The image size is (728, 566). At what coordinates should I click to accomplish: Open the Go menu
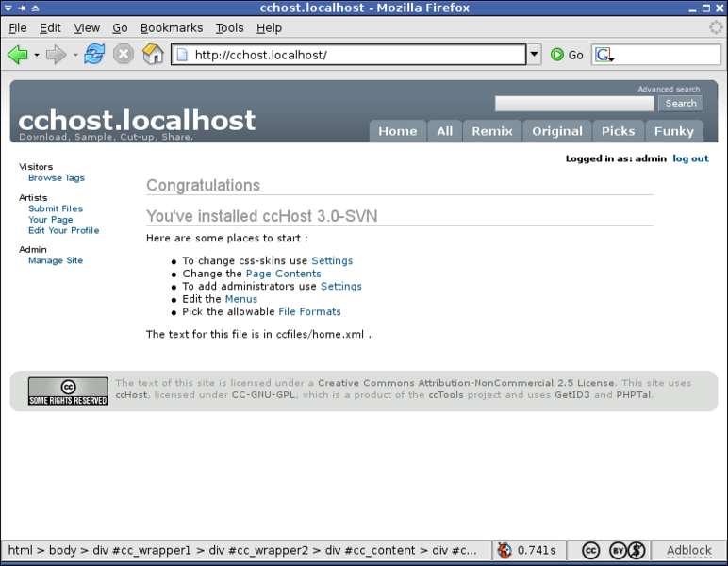click(x=120, y=28)
